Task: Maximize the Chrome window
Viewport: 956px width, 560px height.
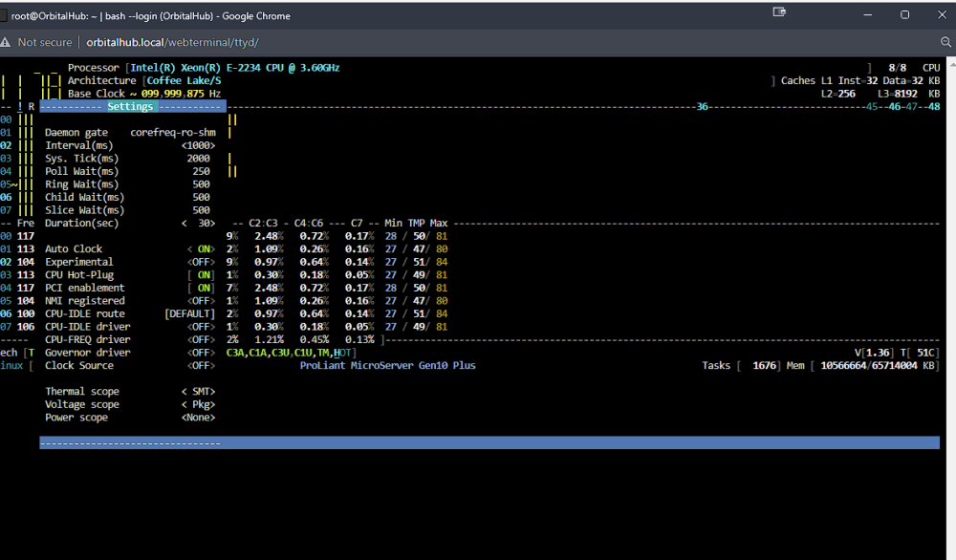Action: 904,14
